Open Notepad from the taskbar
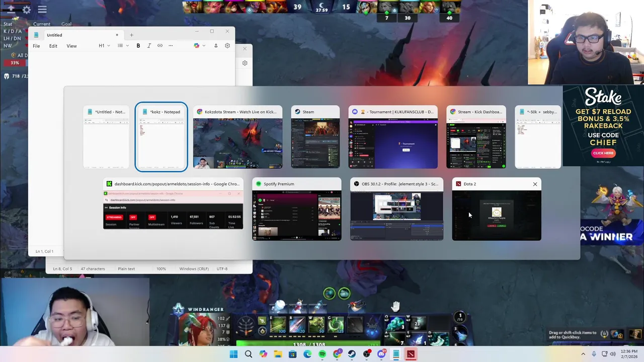644x362 pixels. tap(396, 354)
